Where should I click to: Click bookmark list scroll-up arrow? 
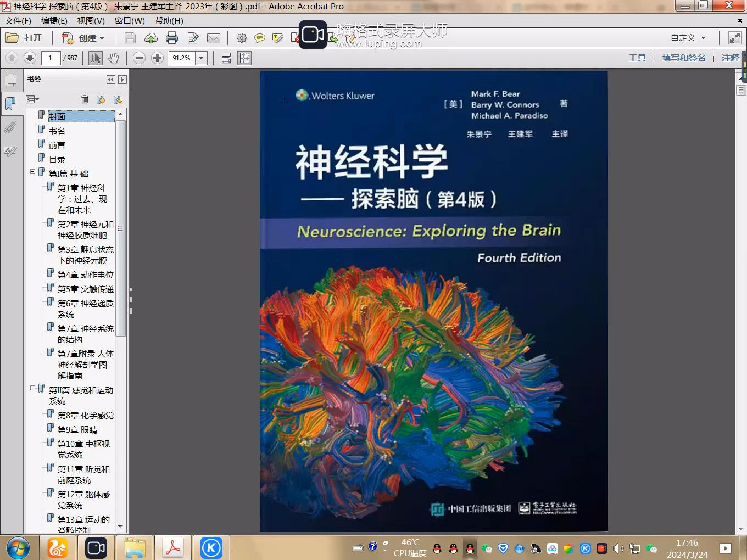121,114
